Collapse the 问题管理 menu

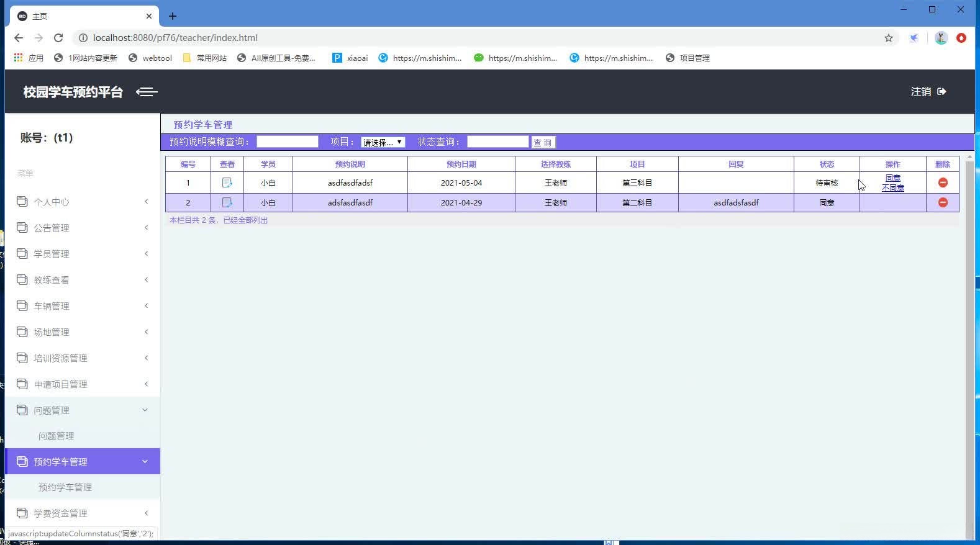click(83, 410)
